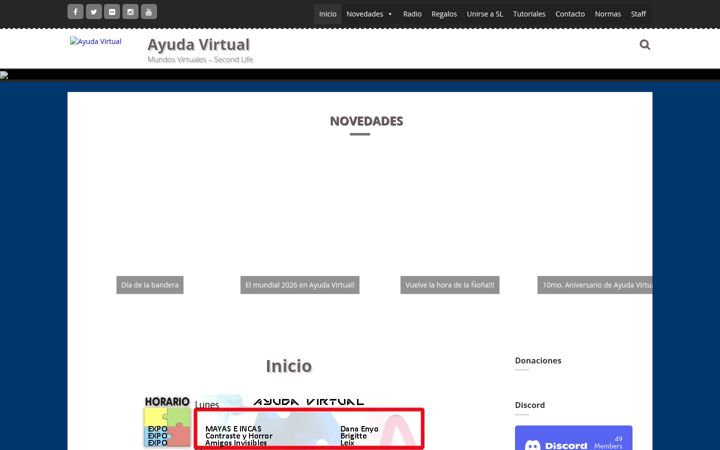Open the Regalos menu item
The width and height of the screenshot is (720, 450).
[x=444, y=14]
